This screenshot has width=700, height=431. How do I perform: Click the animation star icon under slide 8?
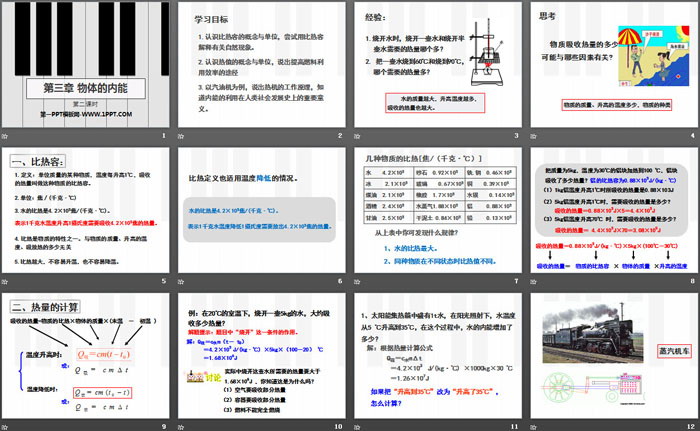pos(533,281)
